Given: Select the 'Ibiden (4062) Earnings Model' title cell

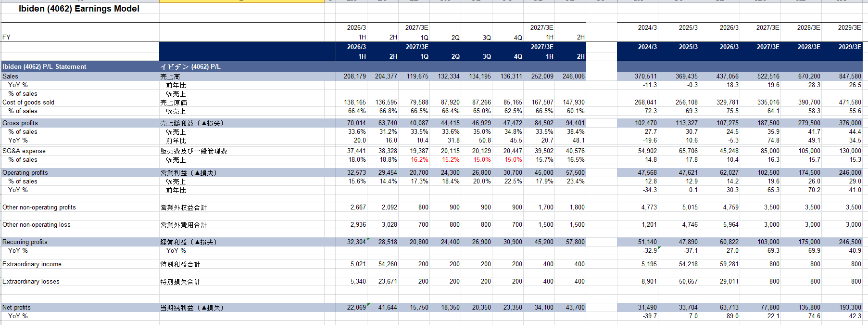Looking at the screenshot, I should pyautogui.click(x=79, y=9).
